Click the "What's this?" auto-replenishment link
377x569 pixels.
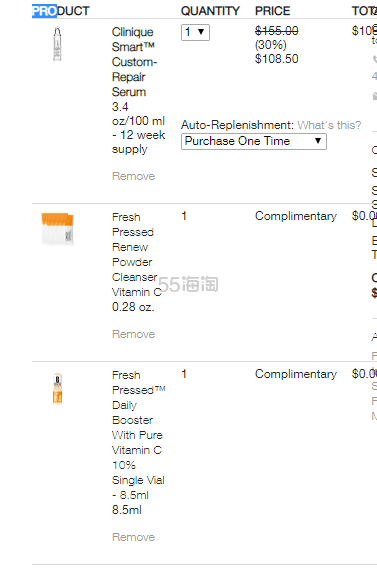(x=329, y=125)
